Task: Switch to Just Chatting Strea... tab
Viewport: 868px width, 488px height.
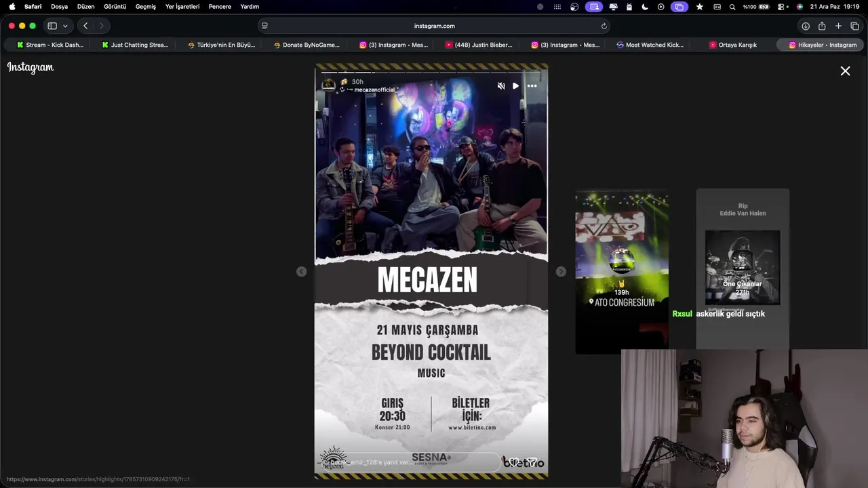Action: click(x=135, y=45)
